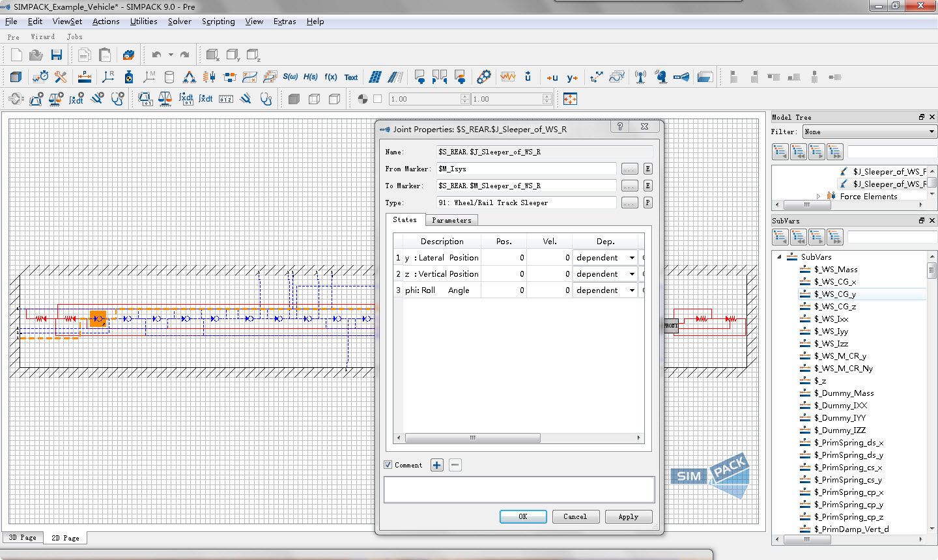938x560 pixels.
Task: Click the Body cube icon in toolbar
Action: tap(16, 77)
